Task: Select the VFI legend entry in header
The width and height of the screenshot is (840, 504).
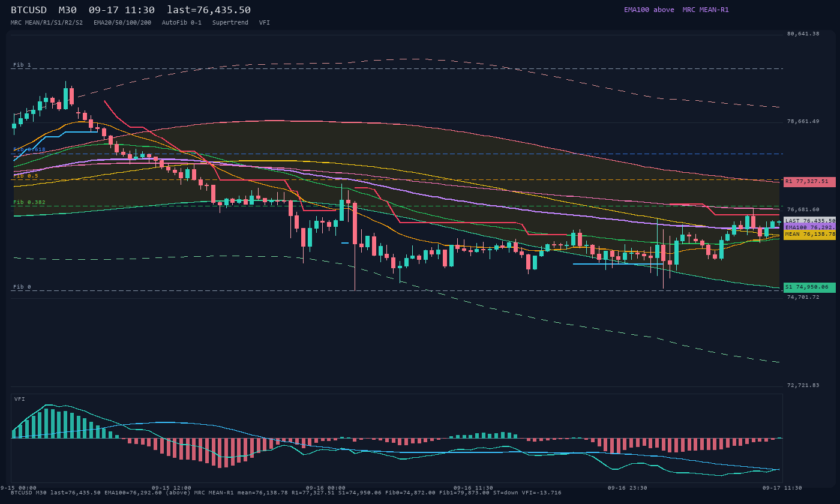Action: (x=265, y=22)
